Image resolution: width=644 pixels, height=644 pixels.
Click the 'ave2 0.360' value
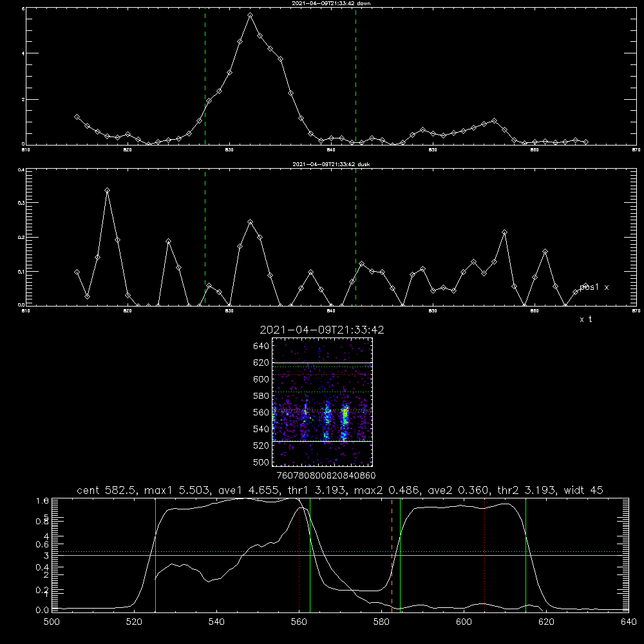tap(459, 490)
